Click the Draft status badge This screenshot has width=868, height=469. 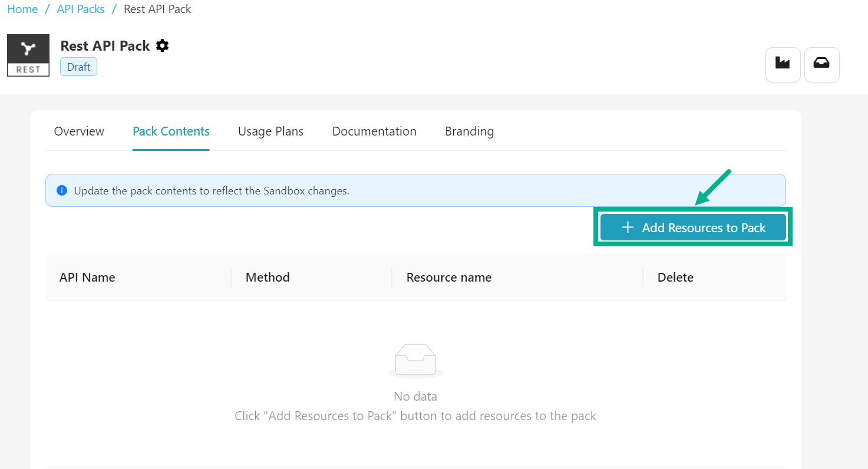78,67
